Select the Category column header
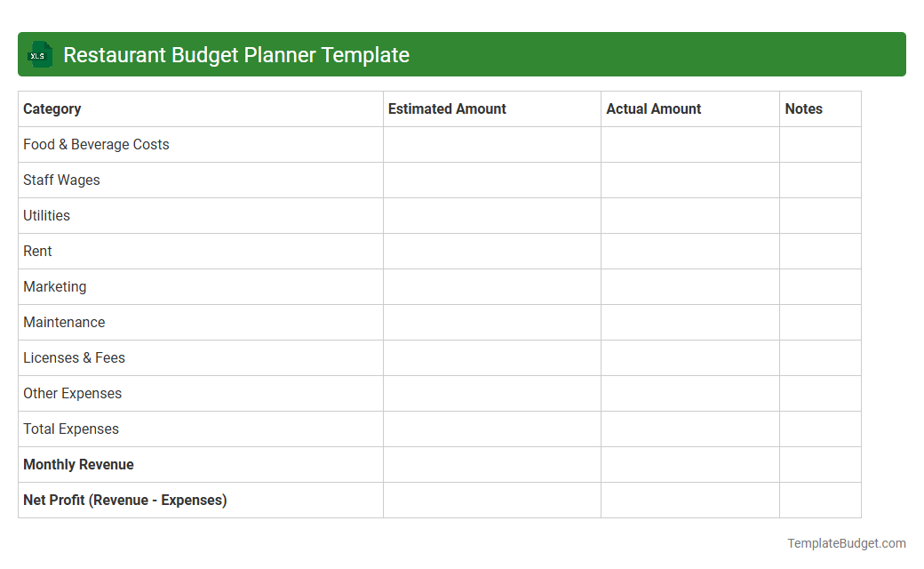 point(52,108)
